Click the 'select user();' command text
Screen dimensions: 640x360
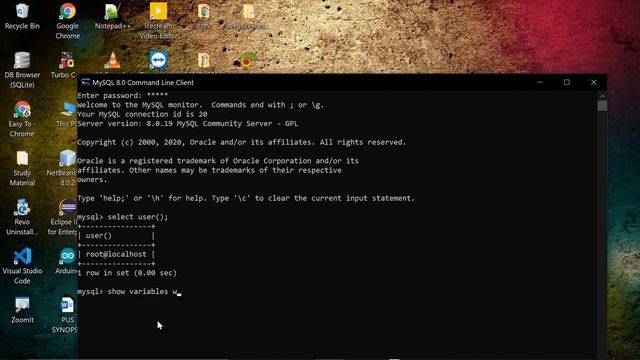(138, 217)
